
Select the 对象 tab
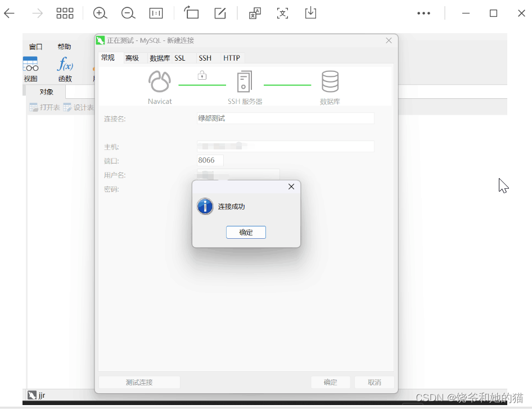coord(46,92)
